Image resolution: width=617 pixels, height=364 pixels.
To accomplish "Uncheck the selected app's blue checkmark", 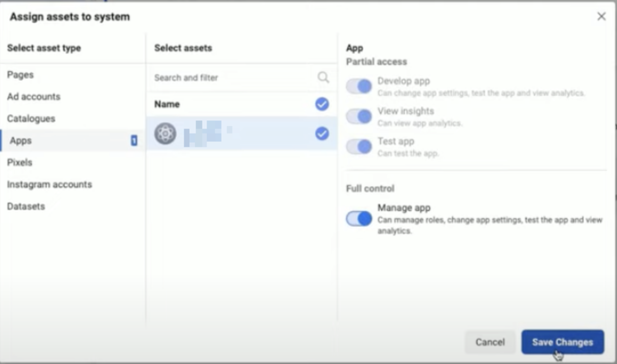I will coord(321,134).
